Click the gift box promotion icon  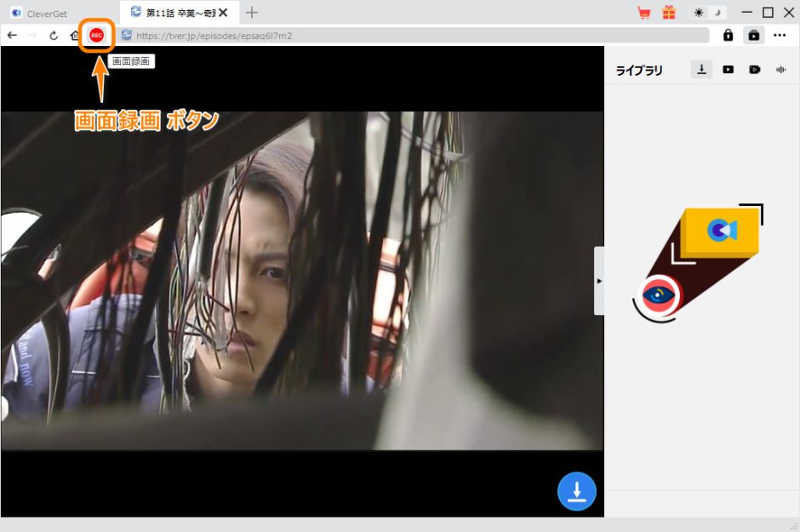[x=670, y=13]
